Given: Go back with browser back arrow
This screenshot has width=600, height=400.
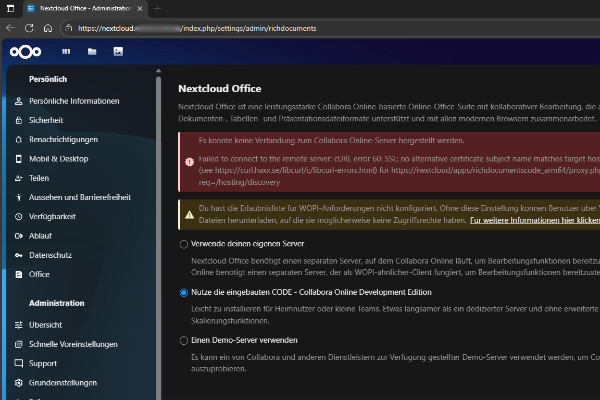Looking at the screenshot, I should (12, 28).
